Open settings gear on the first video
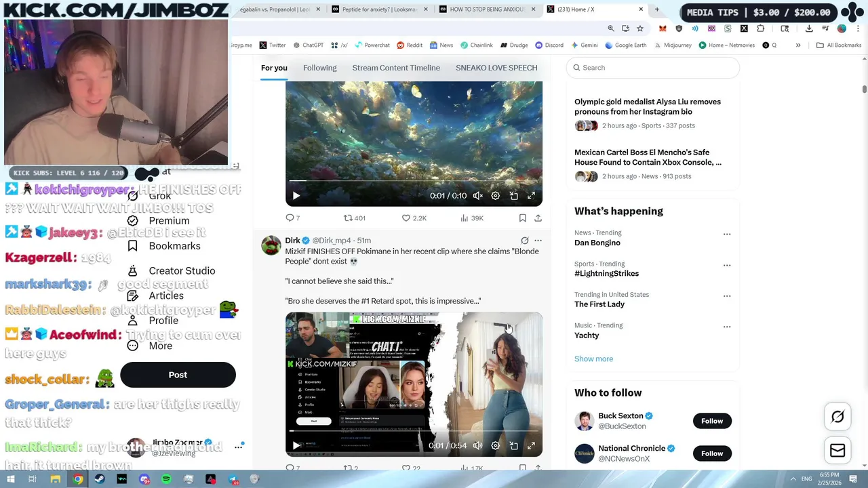This screenshot has width=868, height=488. (x=496, y=196)
